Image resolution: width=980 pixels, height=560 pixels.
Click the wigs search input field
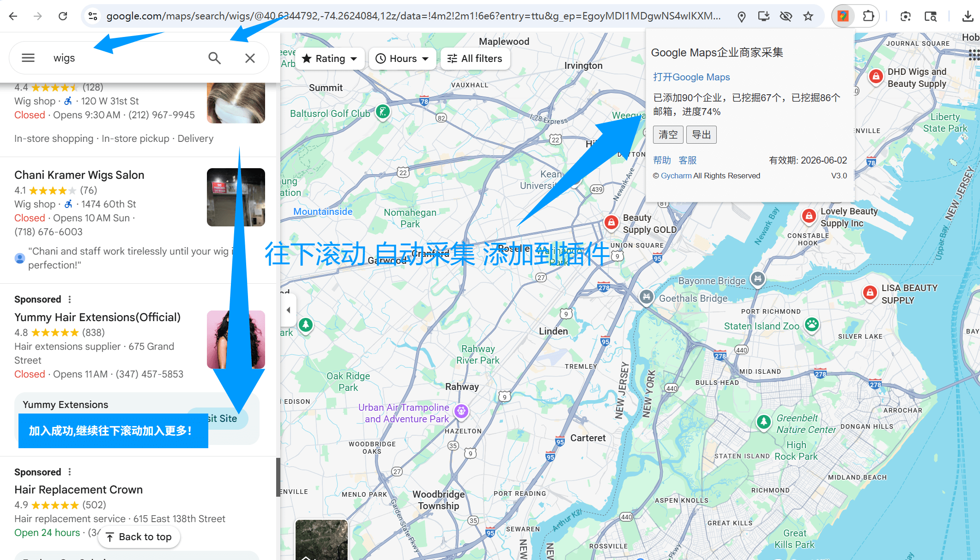125,58
